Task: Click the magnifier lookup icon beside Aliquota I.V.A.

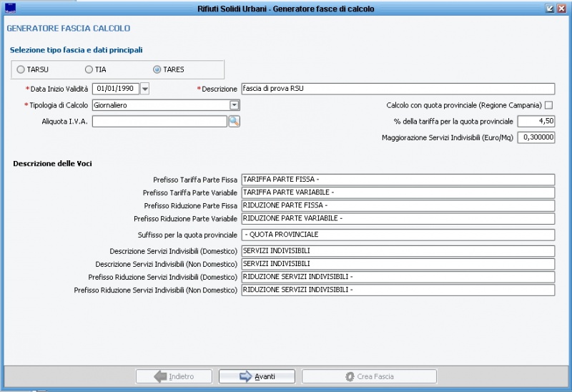Action: (x=235, y=121)
